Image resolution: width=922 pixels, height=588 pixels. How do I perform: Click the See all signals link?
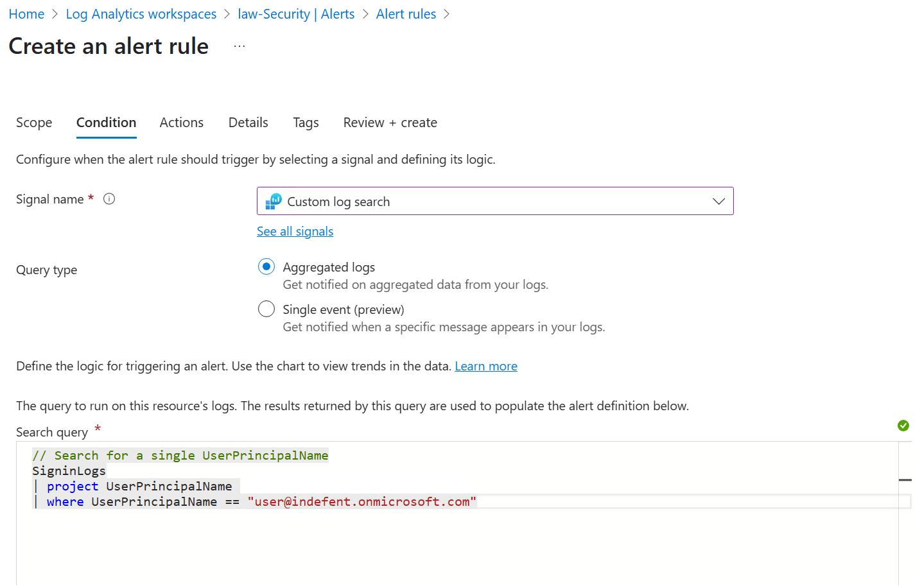[x=295, y=231]
